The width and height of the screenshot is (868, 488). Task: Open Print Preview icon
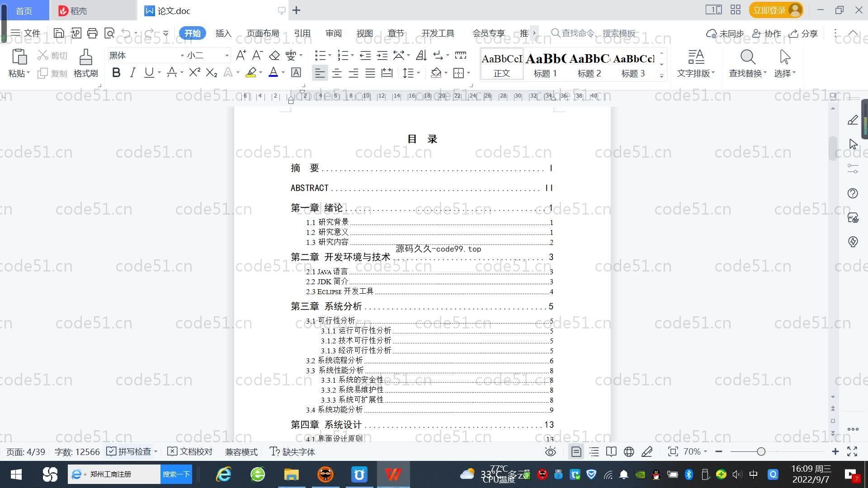pyautogui.click(x=109, y=33)
